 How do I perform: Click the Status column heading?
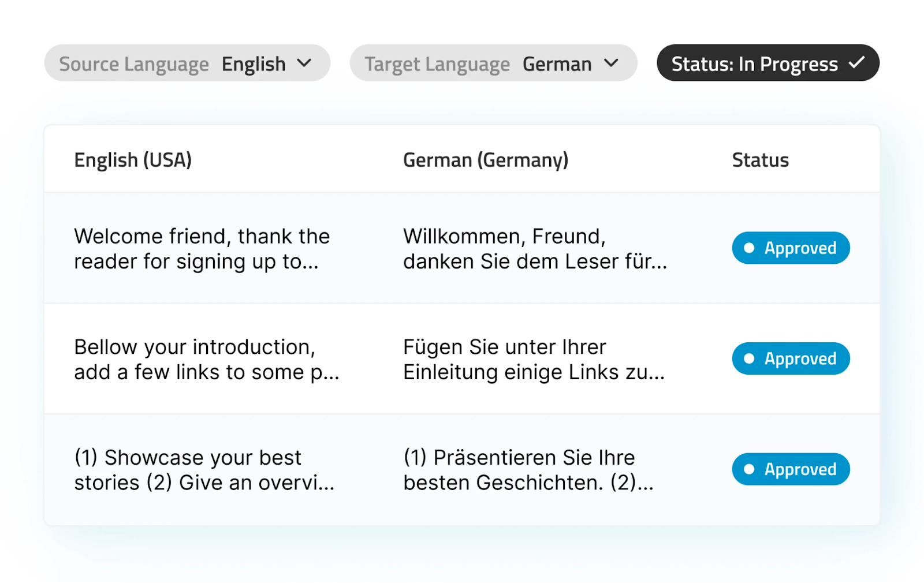point(760,159)
